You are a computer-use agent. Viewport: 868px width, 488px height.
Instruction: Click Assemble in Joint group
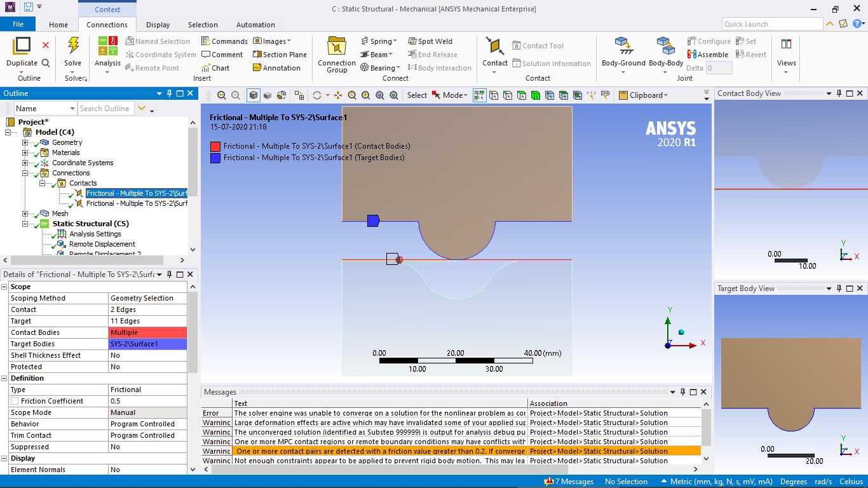(x=708, y=55)
